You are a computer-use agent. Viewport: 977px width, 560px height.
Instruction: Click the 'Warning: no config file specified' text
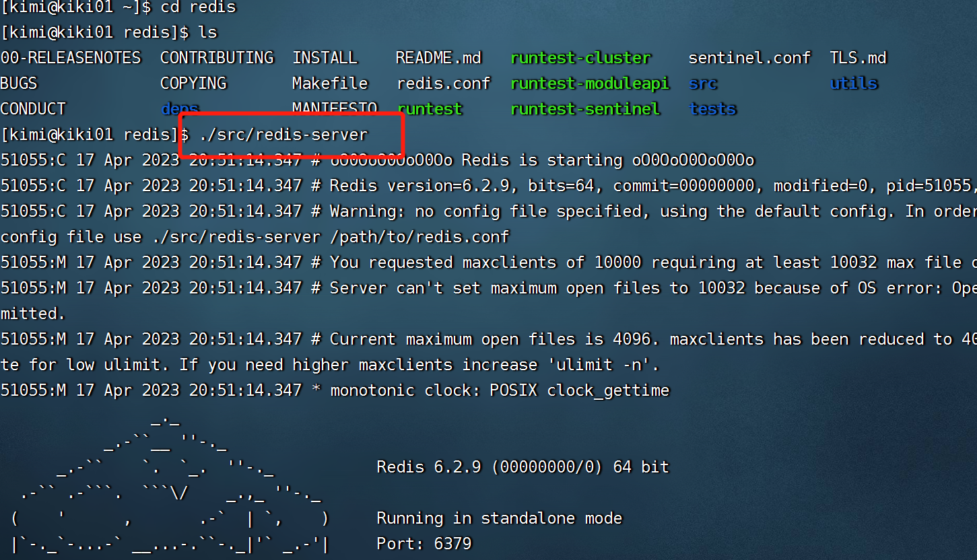point(485,211)
